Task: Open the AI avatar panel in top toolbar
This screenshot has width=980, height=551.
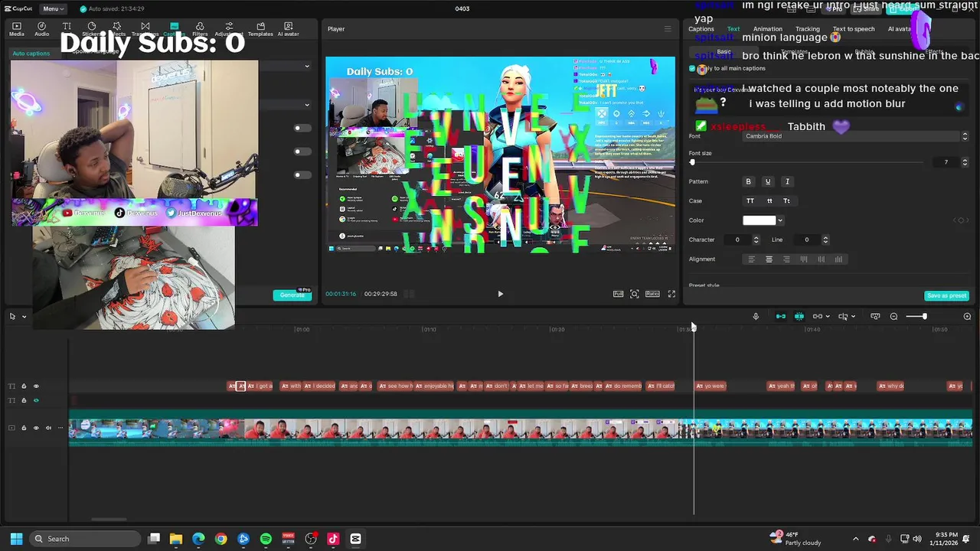Action: point(289,29)
